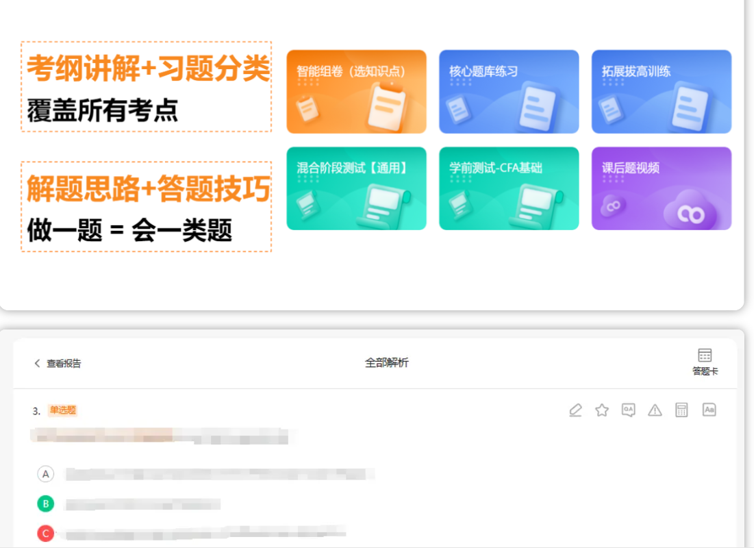Select answer option A
756x548 pixels.
45,474
